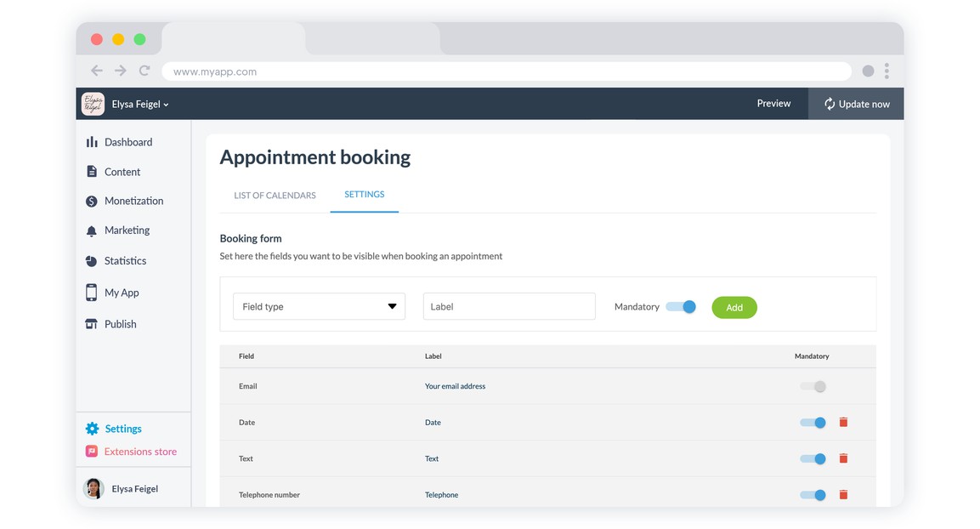Click the Marketing bell icon
Viewport: 980px width, 529px height.
tap(92, 230)
